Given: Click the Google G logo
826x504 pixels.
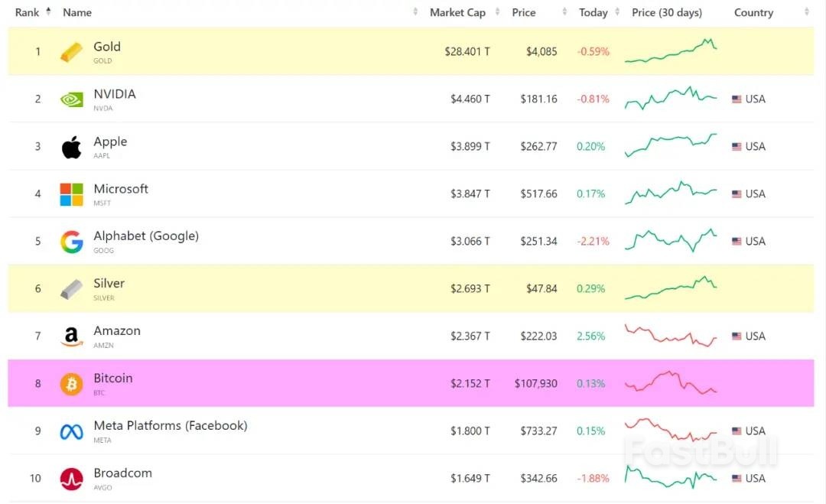Looking at the screenshot, I should pyautogui.click(x=70, y=241).
